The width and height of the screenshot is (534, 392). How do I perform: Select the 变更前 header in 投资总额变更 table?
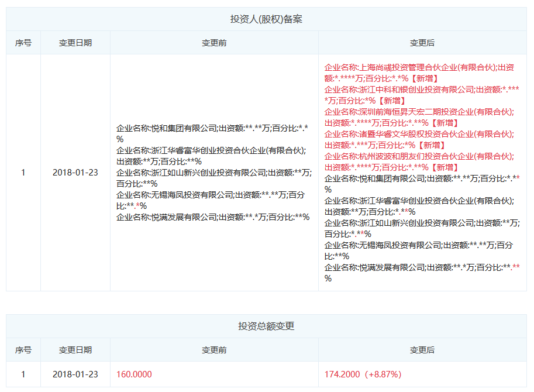(x=214, y=350)
